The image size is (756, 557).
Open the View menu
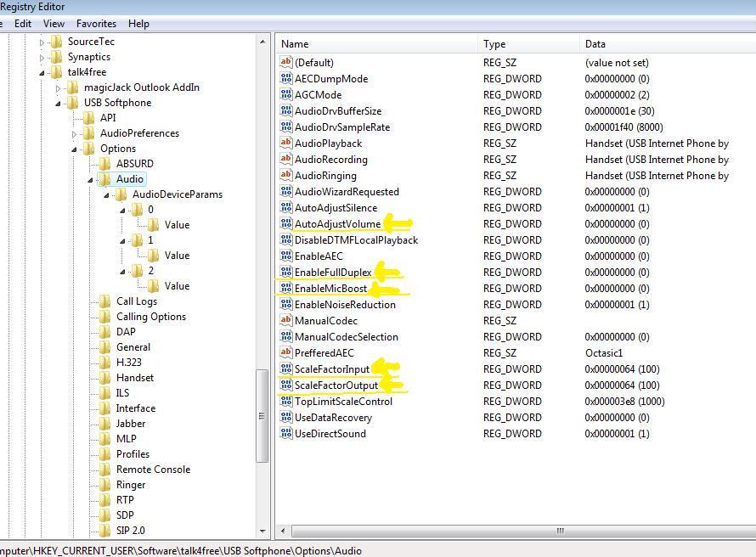pos(54,24)
